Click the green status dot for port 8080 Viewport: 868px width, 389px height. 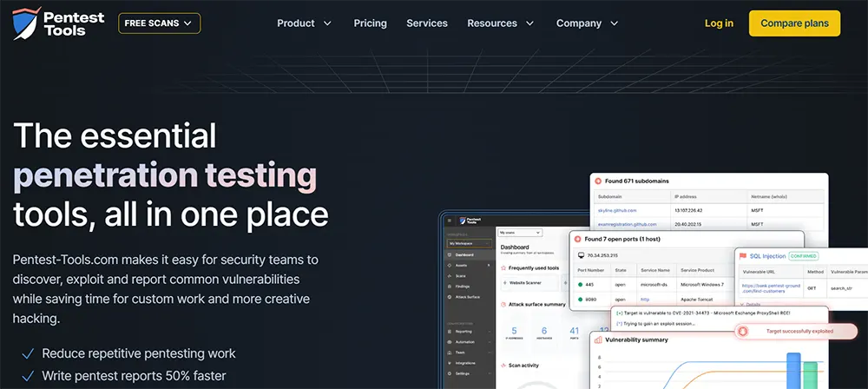580,300
